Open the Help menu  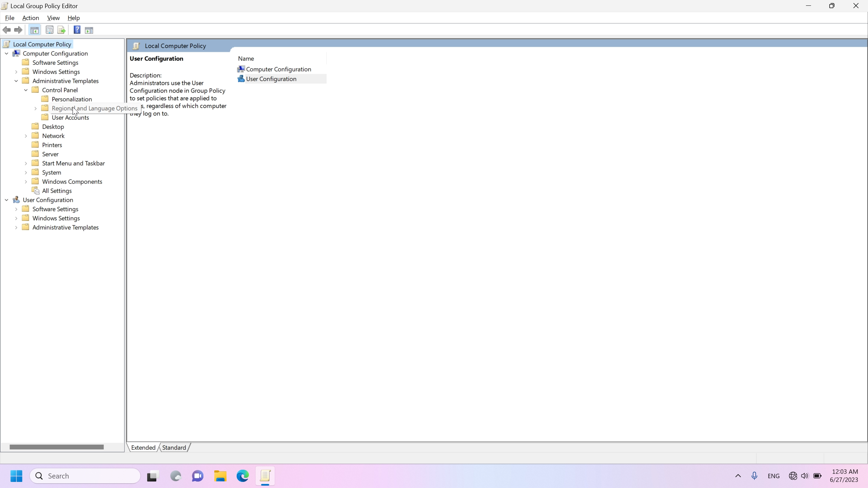click(74, 18)
